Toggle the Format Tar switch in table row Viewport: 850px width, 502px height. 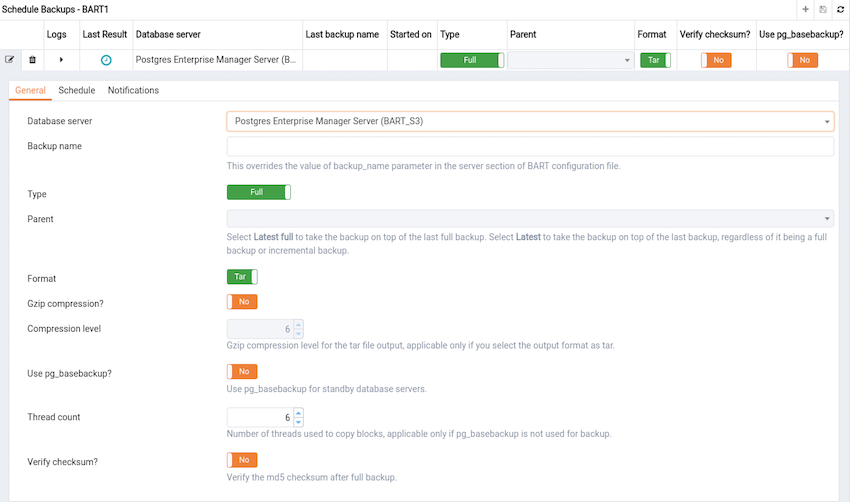655,60
